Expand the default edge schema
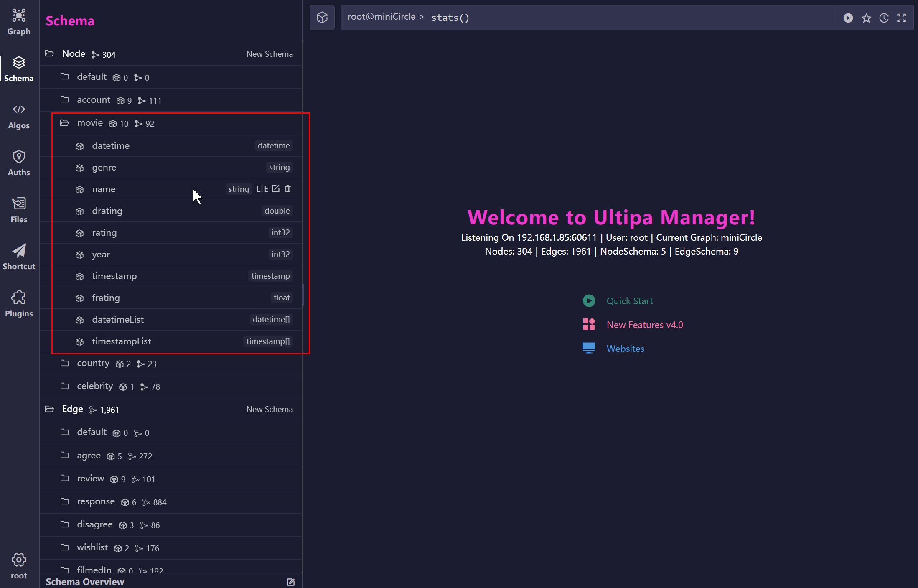 [64, 432]
